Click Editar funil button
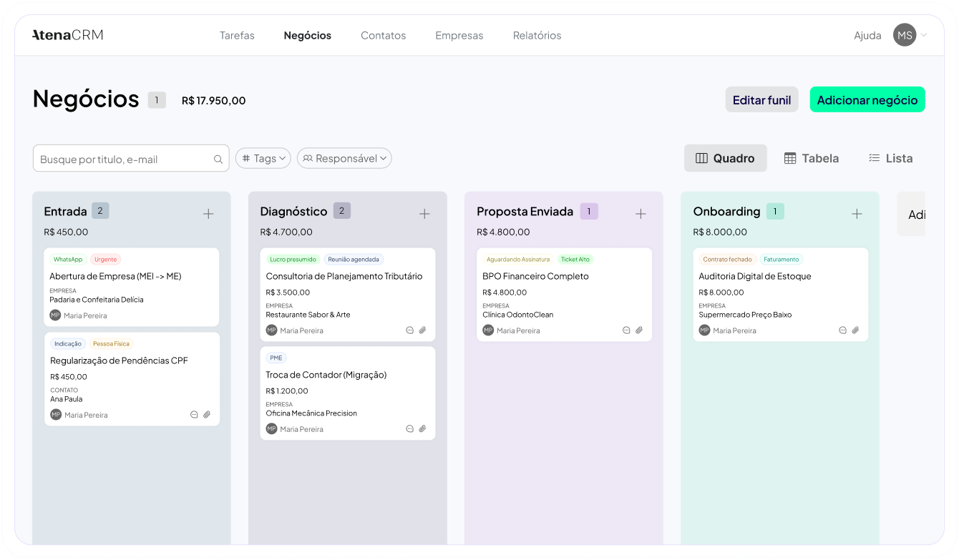This screenshot has height=560, width=959. coord(761,100)
